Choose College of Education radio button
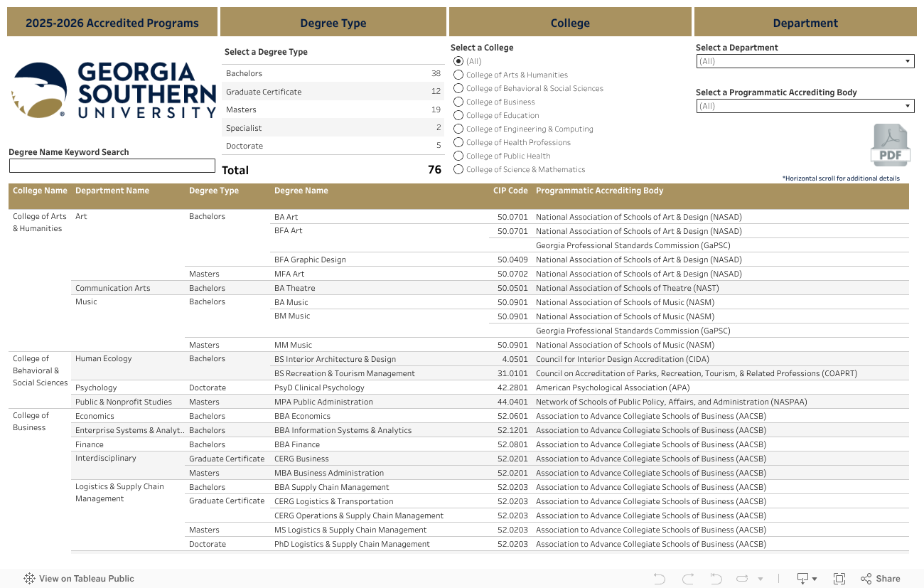 [x=458, y=115]
